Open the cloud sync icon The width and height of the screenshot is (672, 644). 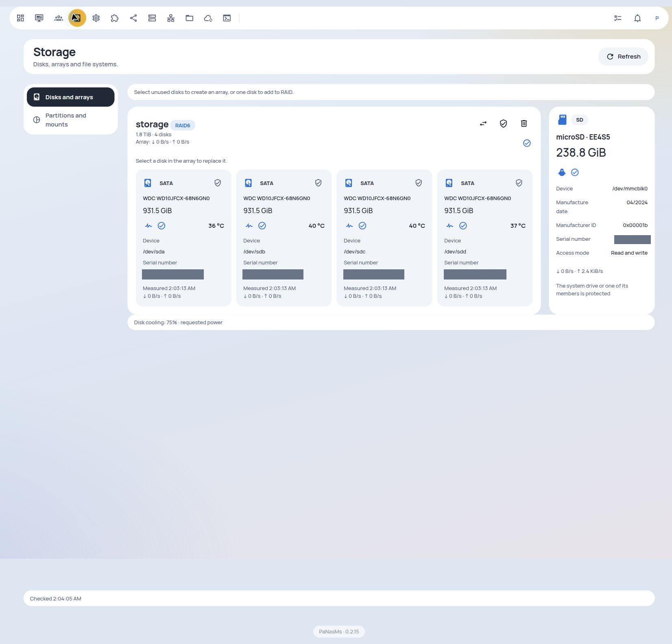(208, 18)
